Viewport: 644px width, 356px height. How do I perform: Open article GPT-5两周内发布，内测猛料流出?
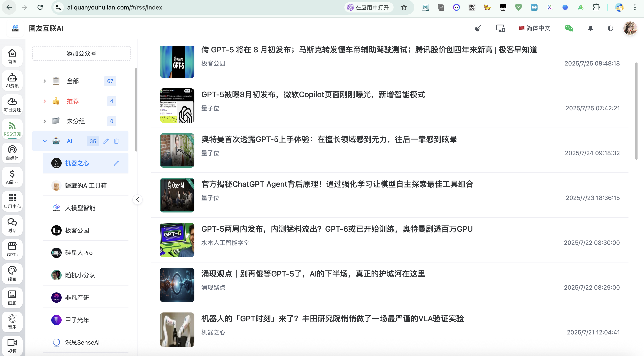pos(337,229)
